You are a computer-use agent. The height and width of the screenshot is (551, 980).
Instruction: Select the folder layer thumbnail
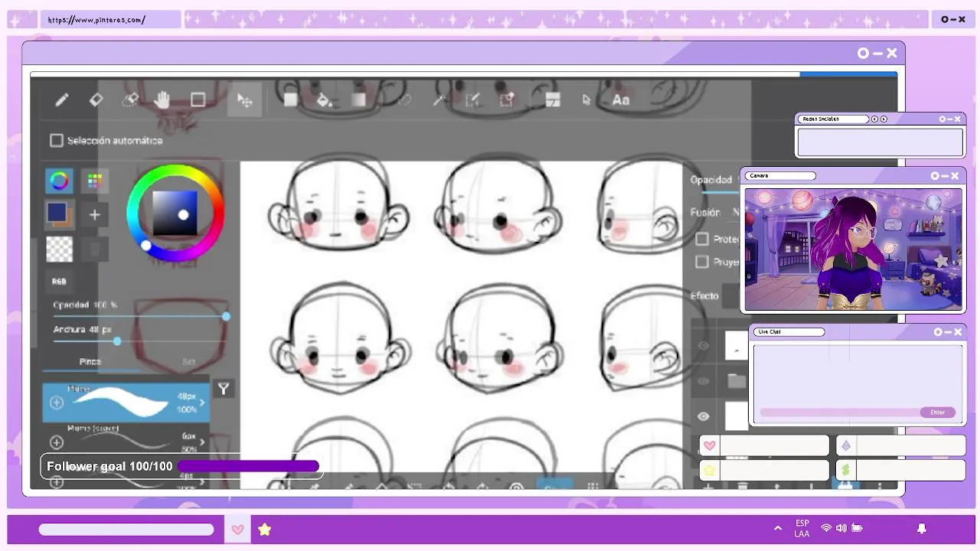coord(737,380)
